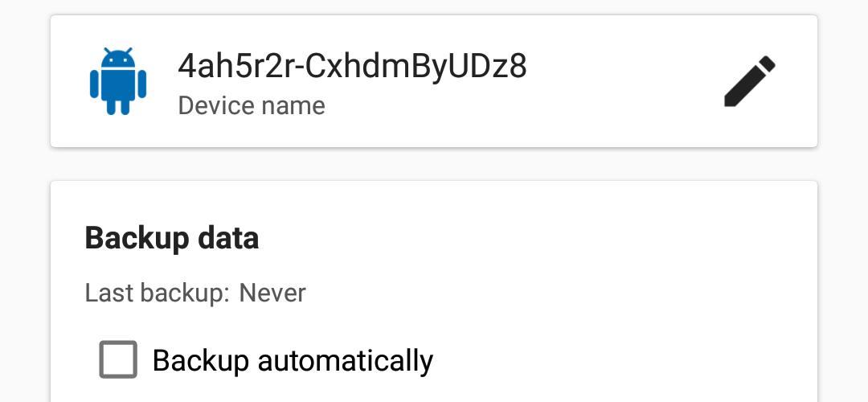Screen dimensions: 868x402
Task: Click the Last backup label
Action: 157,293
